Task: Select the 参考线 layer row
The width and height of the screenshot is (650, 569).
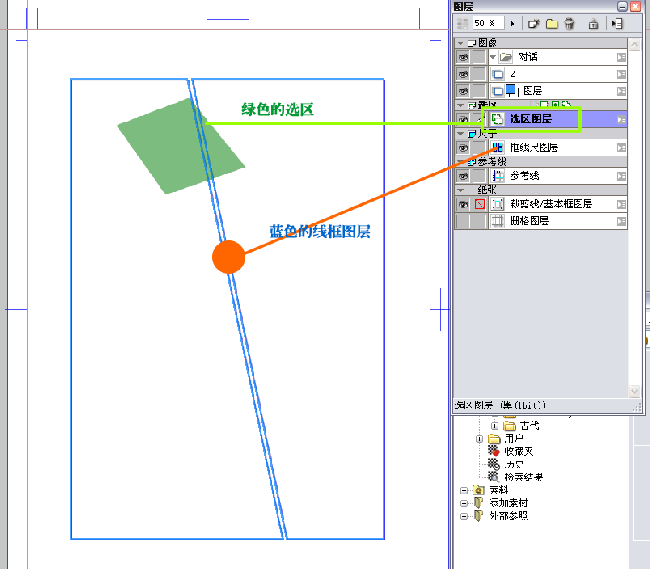Action: pyautogui.click(x=541, y=176)
